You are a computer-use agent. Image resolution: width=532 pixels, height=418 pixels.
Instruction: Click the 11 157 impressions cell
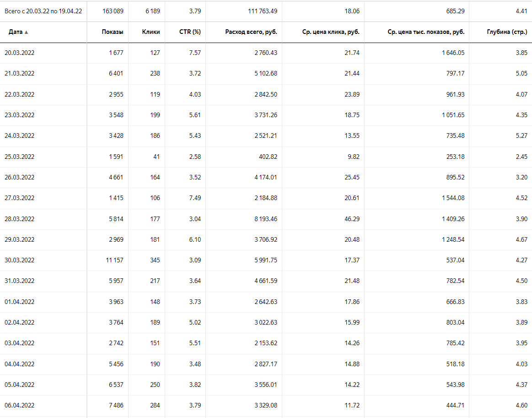114,260
